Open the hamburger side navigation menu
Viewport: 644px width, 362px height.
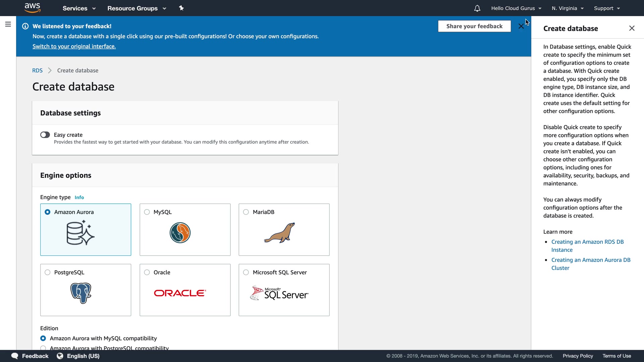(x=8, y=24)
